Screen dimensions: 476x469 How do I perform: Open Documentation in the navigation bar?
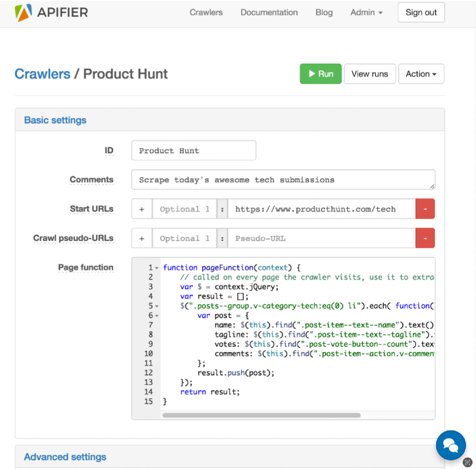pyautogui.click(x=269, y=12)
